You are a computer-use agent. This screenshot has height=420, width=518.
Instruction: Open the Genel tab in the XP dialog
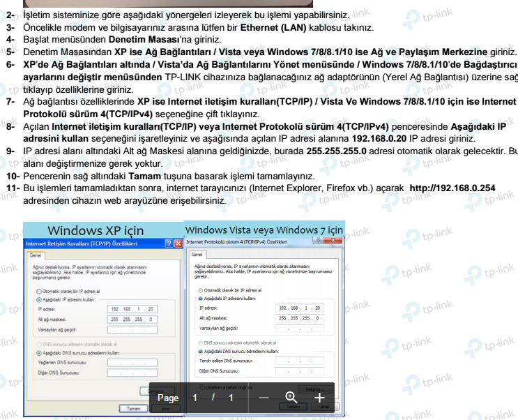[x=36, y=255]
